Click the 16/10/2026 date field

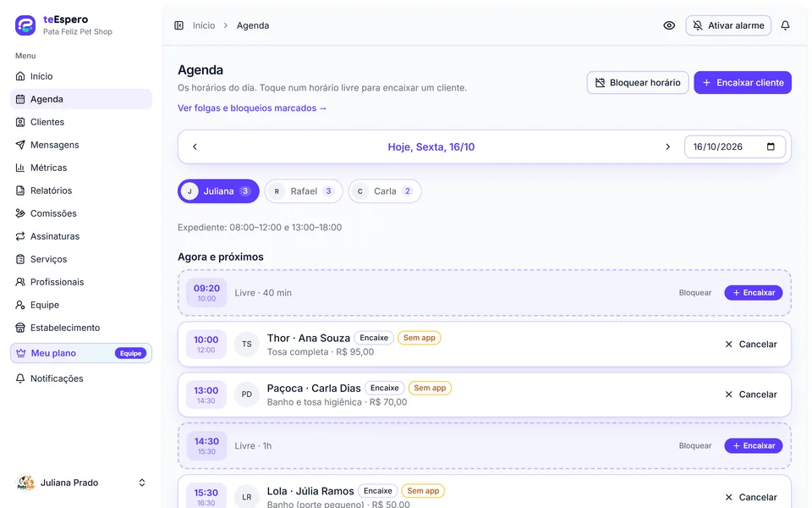pos(734,146)
